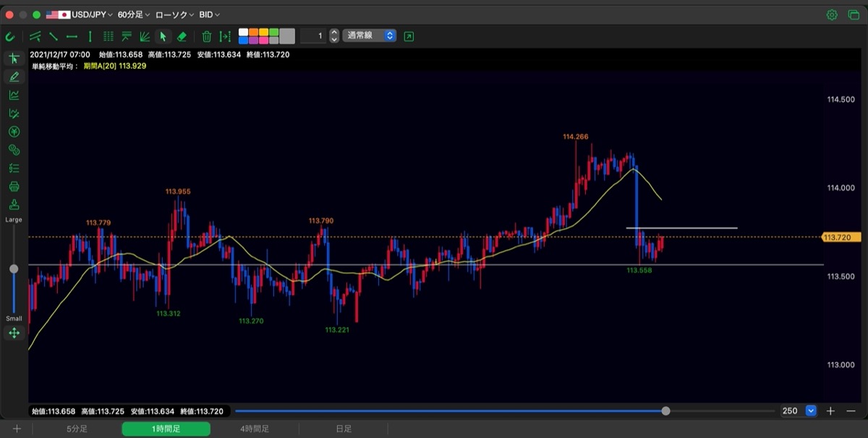The image size is (868, 438).
Task: Click the jump-to-latest-bar icon
Action: (x=225, y=36)
